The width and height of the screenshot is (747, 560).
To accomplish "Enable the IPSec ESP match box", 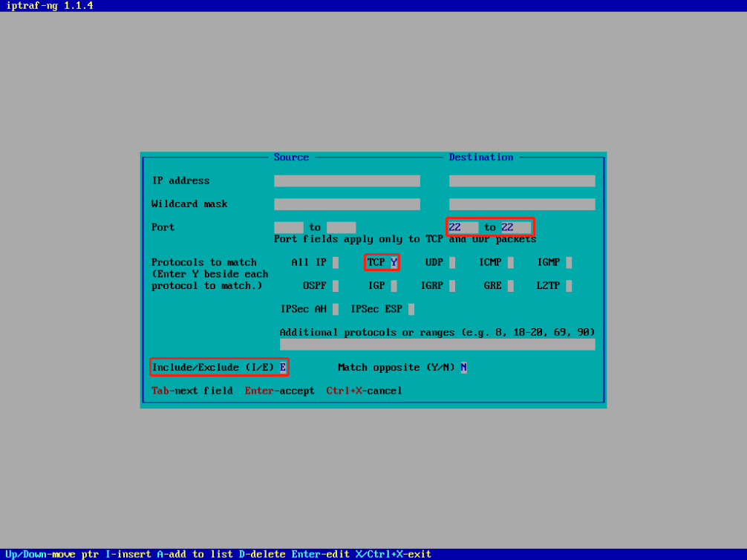I will (411, 309).
